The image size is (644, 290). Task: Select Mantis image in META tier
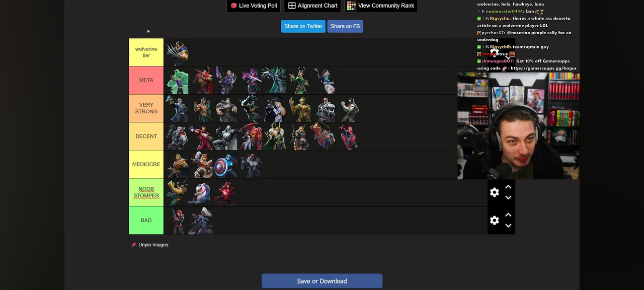click(300, 81)
